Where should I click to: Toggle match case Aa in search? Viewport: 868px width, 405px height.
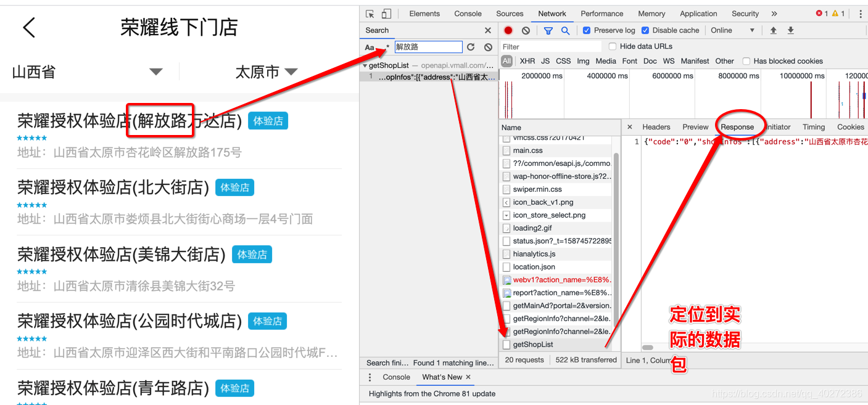370,47
